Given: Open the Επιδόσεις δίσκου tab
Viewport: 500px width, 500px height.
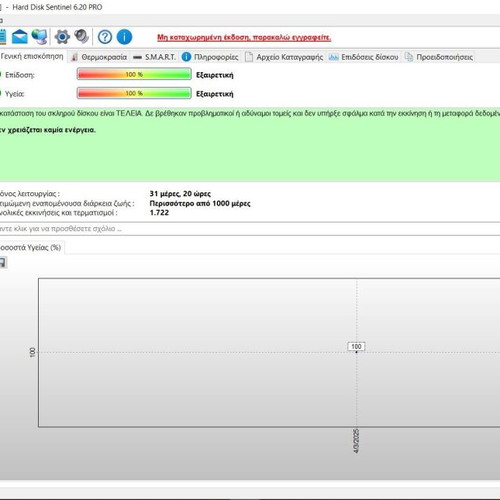Looking at the screenshot, I should (364, 57).
